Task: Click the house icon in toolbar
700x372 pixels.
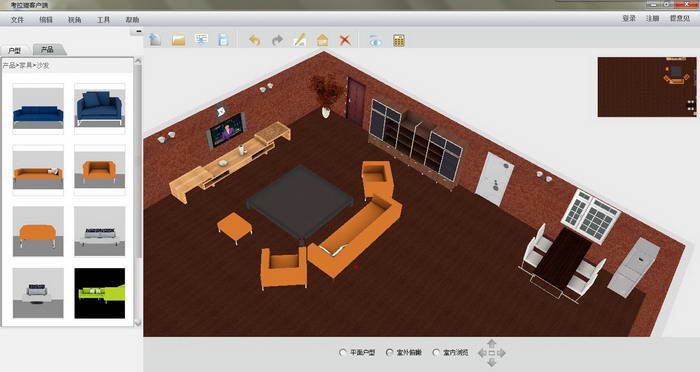Action: (322, 40)
